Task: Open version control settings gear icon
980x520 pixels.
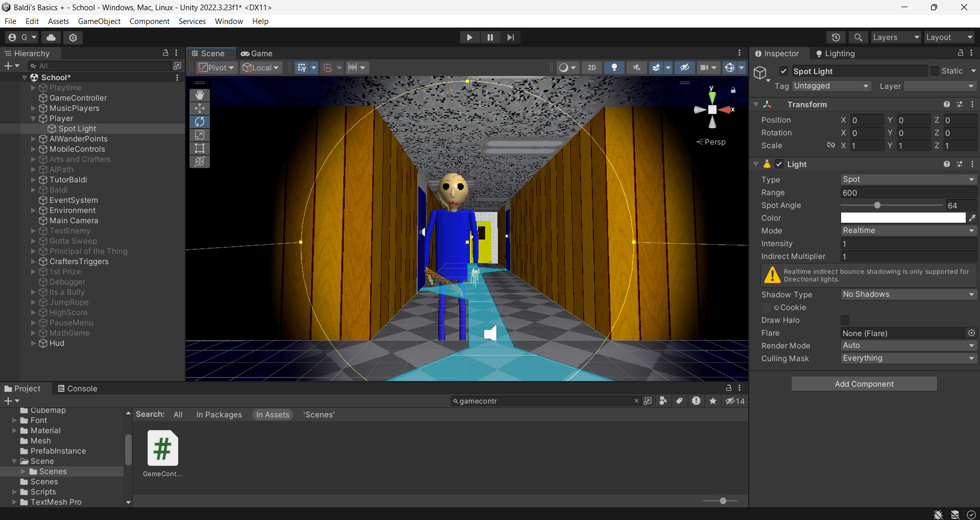Action: [x=73, y=37]
